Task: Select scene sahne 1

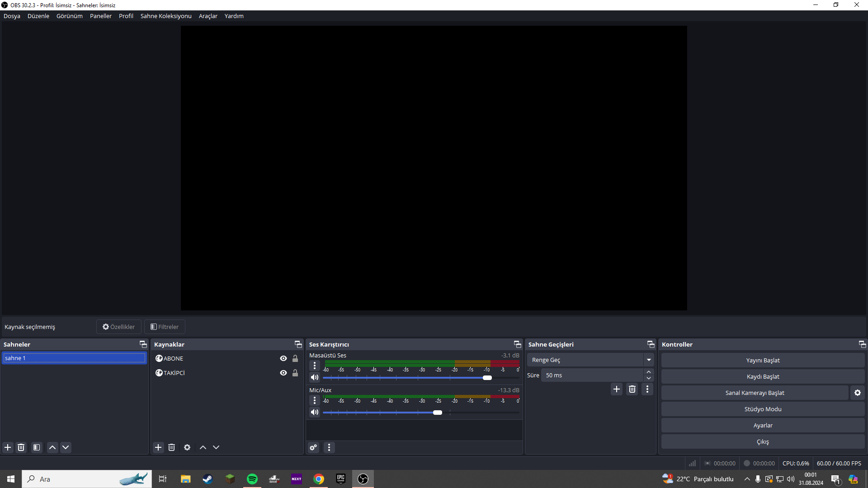Action: [x=74, y=358]
